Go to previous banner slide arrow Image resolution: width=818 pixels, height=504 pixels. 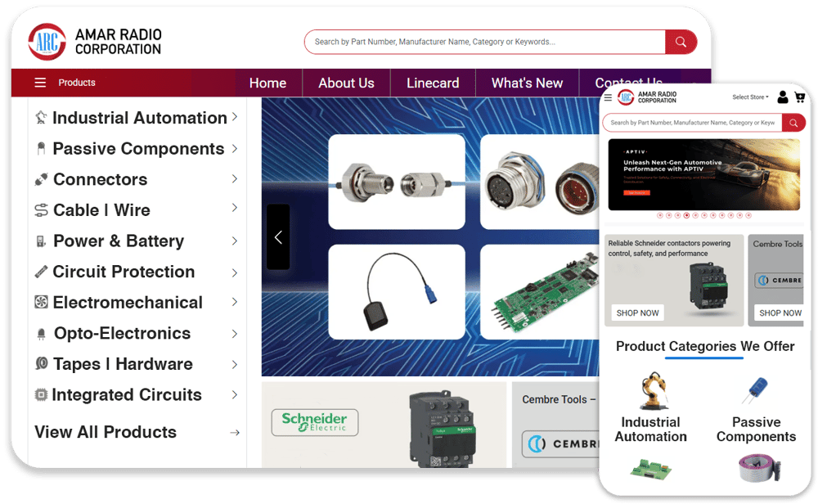(278, 237)
